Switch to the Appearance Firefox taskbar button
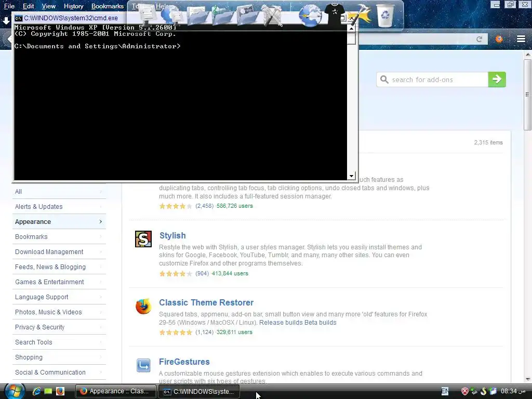Screen dimensions: 532x399 point(115,391)
